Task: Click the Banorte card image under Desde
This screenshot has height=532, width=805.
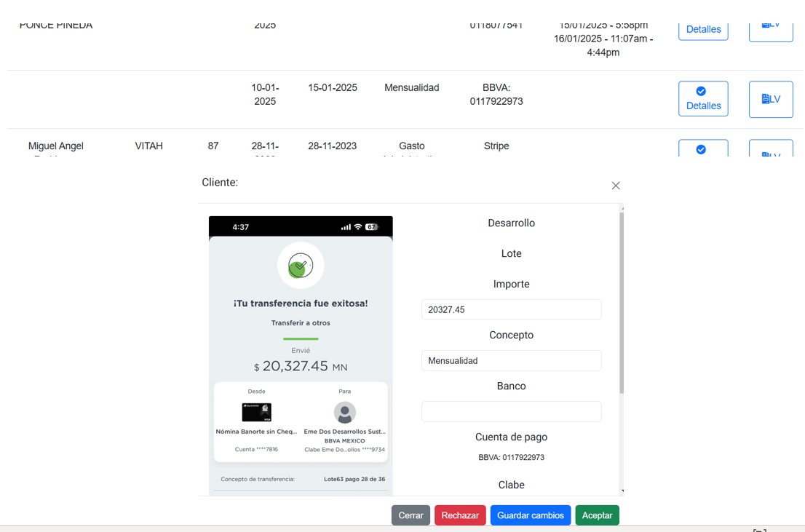Action: click(256, 413)
